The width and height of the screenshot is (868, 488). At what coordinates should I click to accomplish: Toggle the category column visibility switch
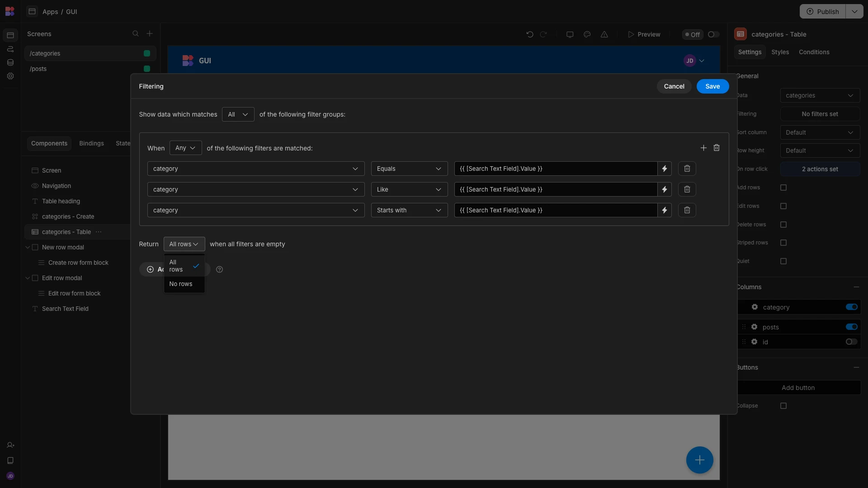pyautogui.click(x=851, y=307)
